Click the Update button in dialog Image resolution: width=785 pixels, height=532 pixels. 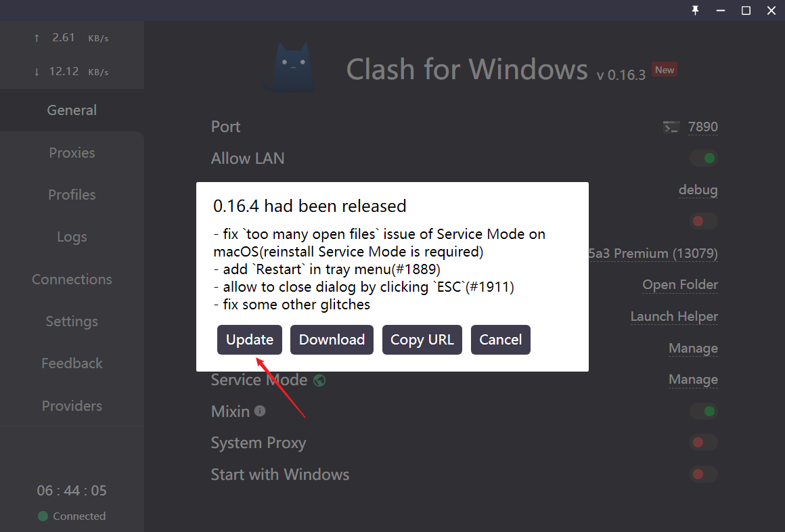249,340
